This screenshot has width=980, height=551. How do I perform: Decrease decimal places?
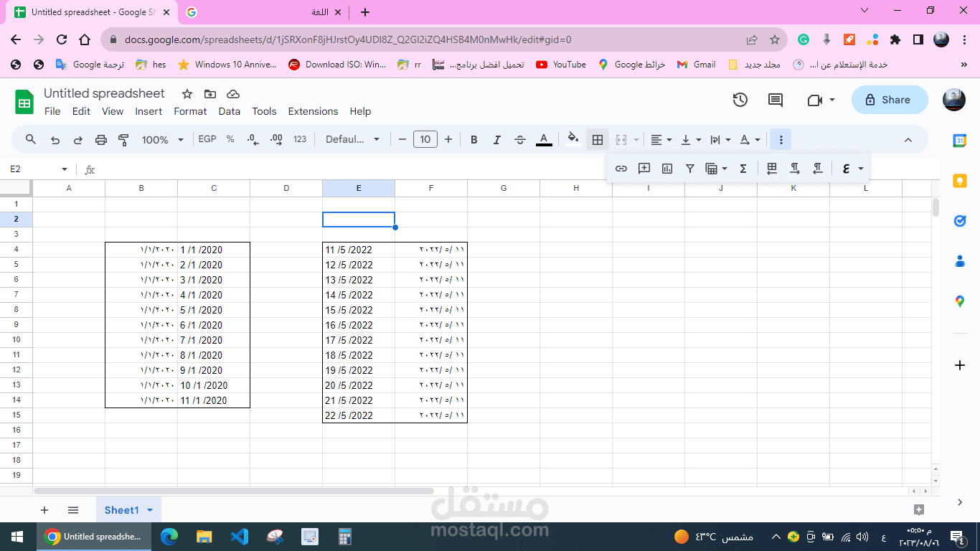tap(253, 139)
